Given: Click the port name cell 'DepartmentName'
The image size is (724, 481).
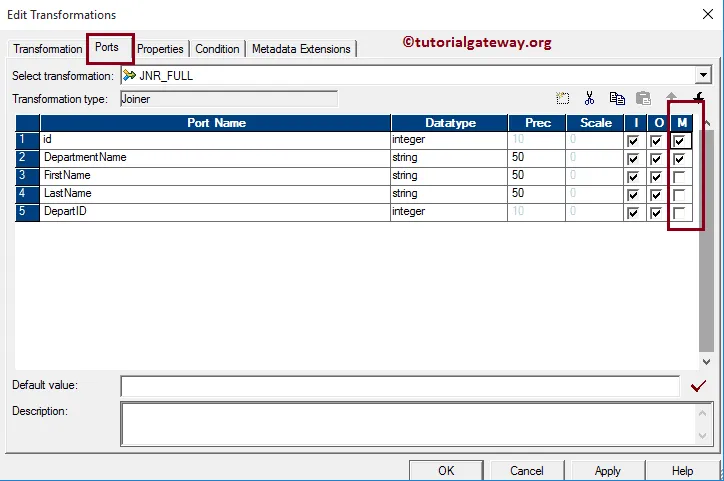Looking at the screenshot, I should point(216,158).
